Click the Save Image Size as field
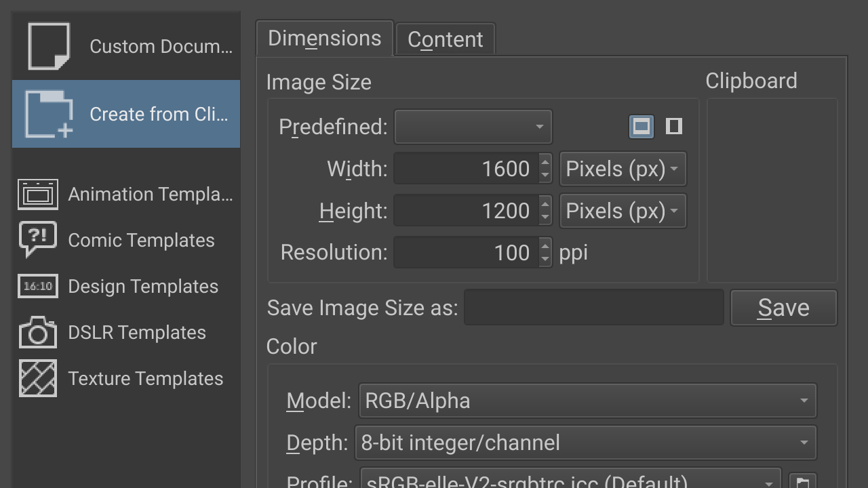Viewport: 868px width, 488px height. click(593, 308)
